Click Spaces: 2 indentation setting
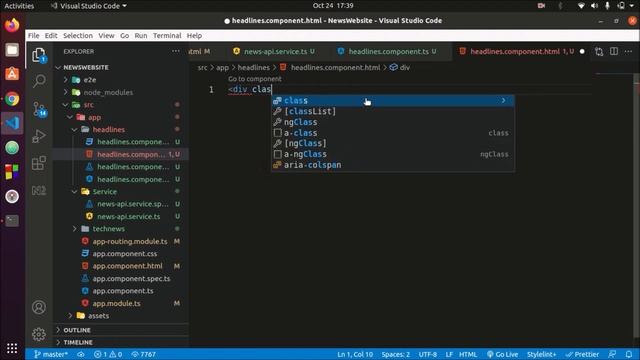The width and height of the screenshot is (640, 360). tap(396, 354)
